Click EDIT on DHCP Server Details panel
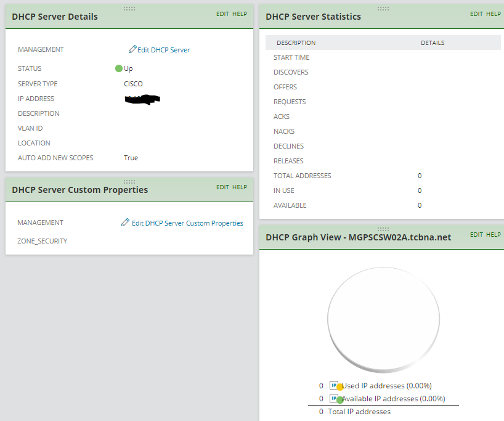Viewport: 504px width, 421px height. [x=222, y=14]
